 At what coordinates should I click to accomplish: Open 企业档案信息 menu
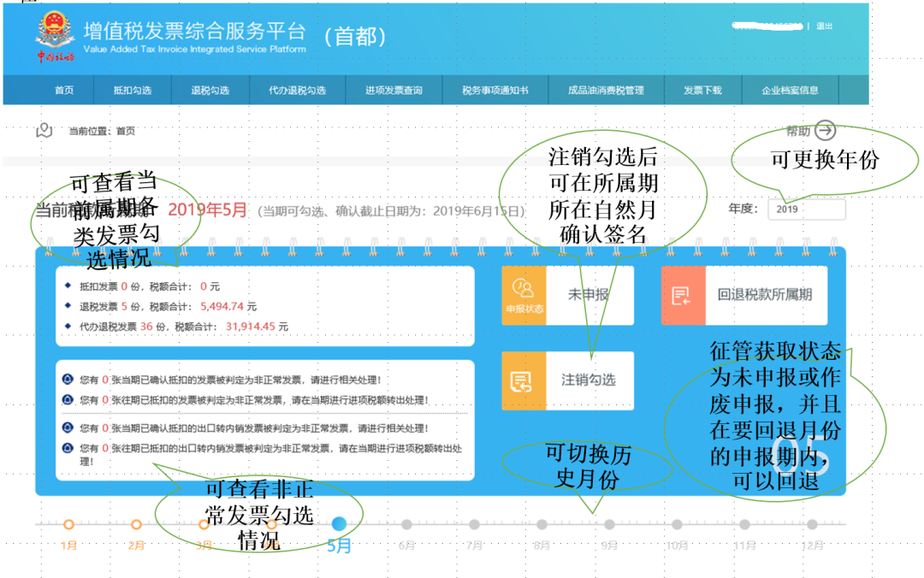790,90
